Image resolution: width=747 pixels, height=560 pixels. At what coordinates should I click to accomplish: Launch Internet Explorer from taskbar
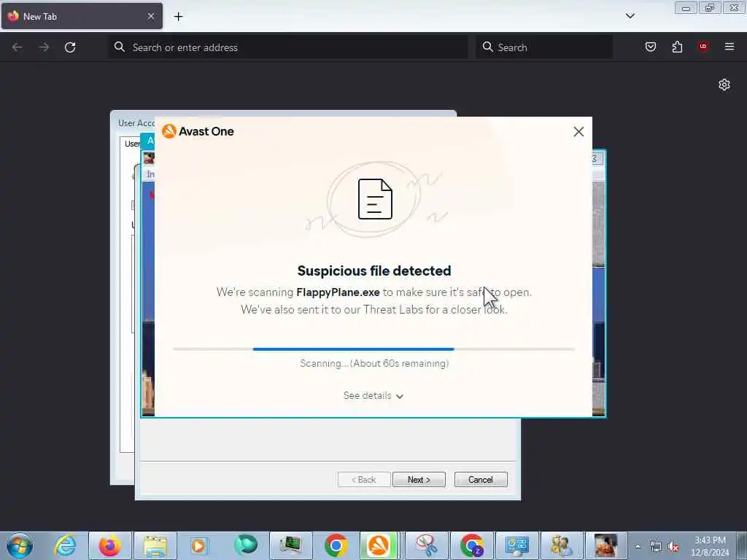point(65,545)
